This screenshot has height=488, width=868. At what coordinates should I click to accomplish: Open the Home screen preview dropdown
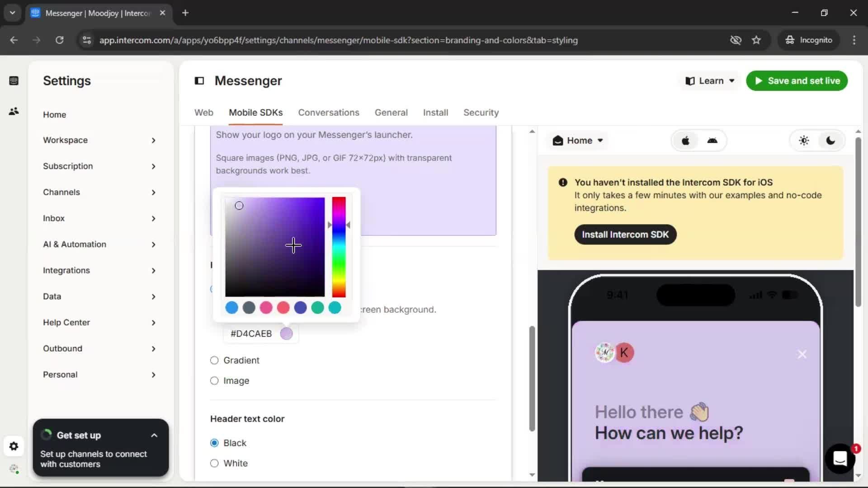tap(578, 141)
